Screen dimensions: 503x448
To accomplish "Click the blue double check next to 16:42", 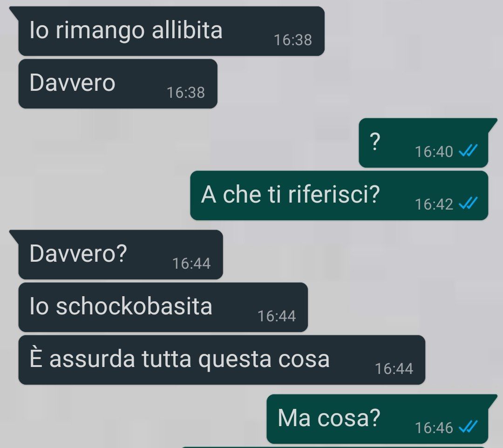I will pyautogui.click(x=469, y=203).
